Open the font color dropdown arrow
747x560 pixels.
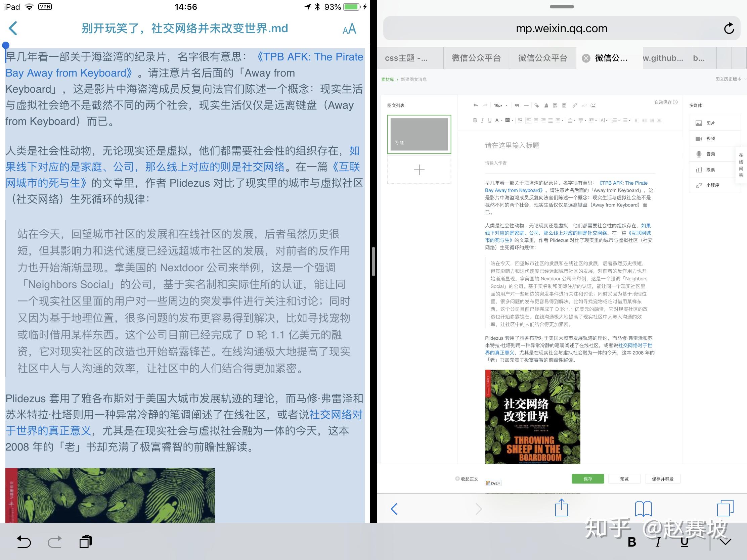point(502,121)
